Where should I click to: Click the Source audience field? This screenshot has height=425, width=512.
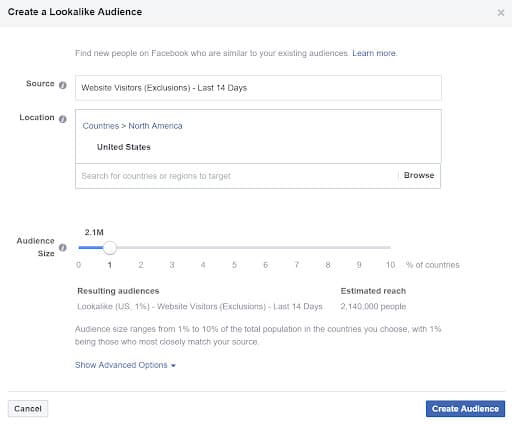point(258,88)
